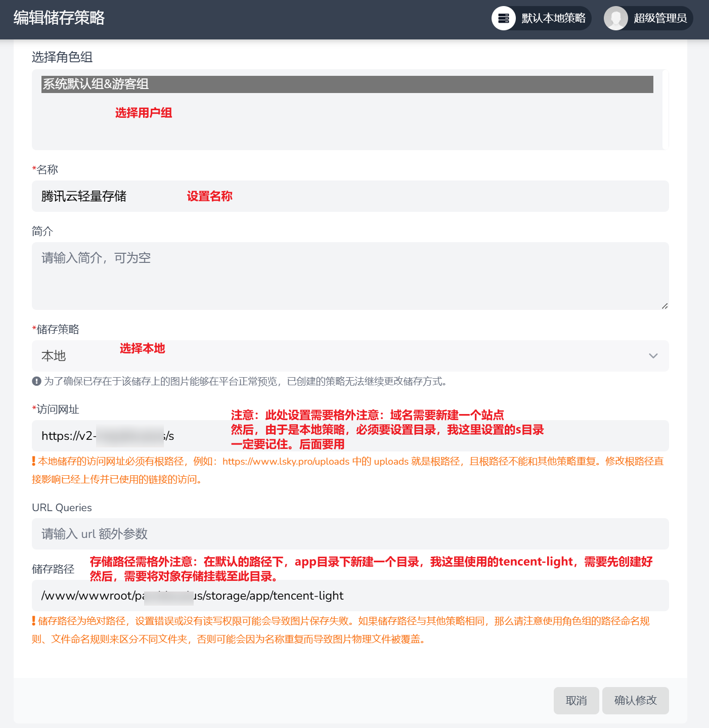Click the role group list scrollbar
The width and height of the screenshot is (709, 728).
666,110
